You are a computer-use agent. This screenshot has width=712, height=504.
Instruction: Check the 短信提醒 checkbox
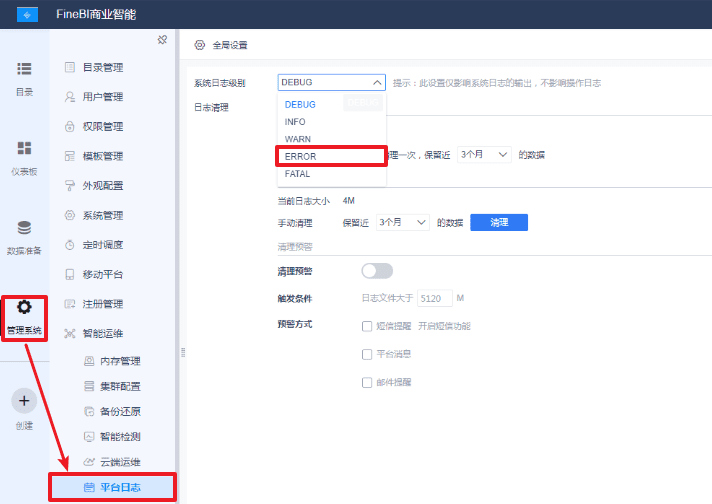click(367, 326)
